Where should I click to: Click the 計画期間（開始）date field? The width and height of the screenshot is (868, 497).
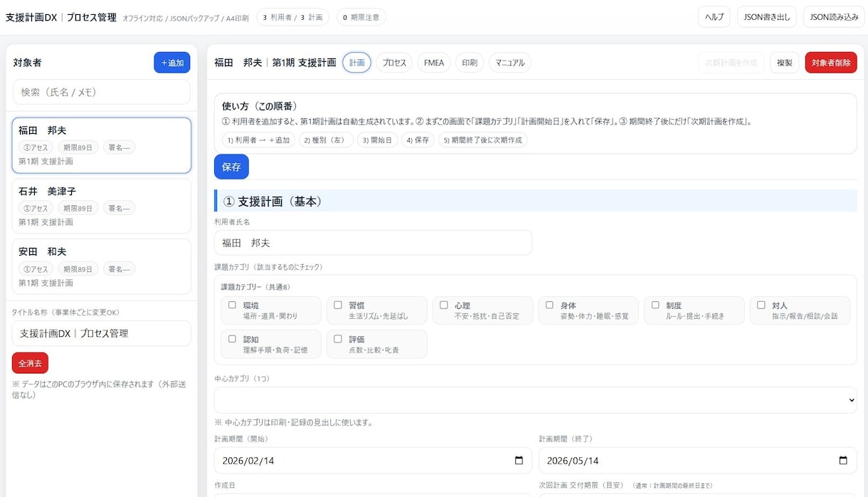pyautogui.click(x=374, y=461)
